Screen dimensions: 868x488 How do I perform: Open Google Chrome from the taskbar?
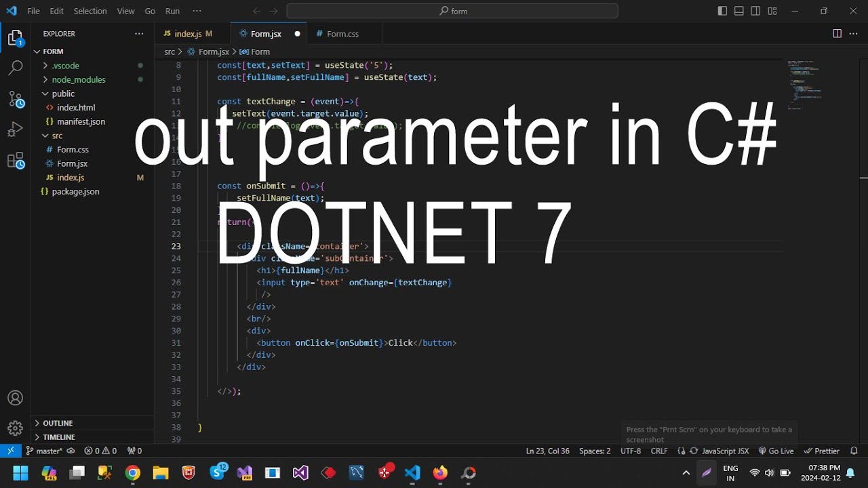click(133, 472)
